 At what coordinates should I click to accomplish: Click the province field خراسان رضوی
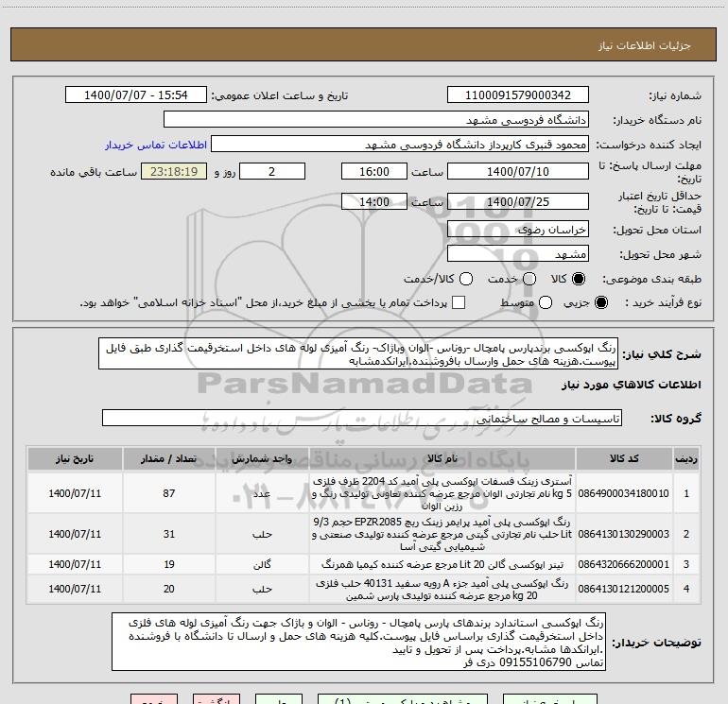tap(518, 230)
